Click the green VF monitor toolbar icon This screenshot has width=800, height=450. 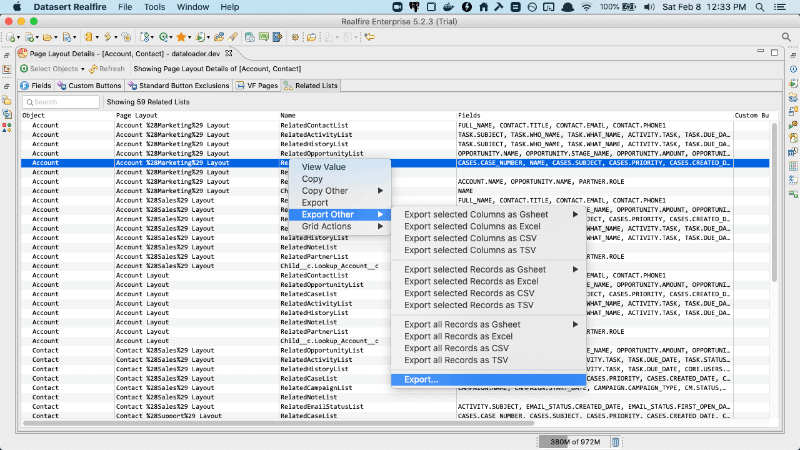pyautogui.click(x=264, y=37)
